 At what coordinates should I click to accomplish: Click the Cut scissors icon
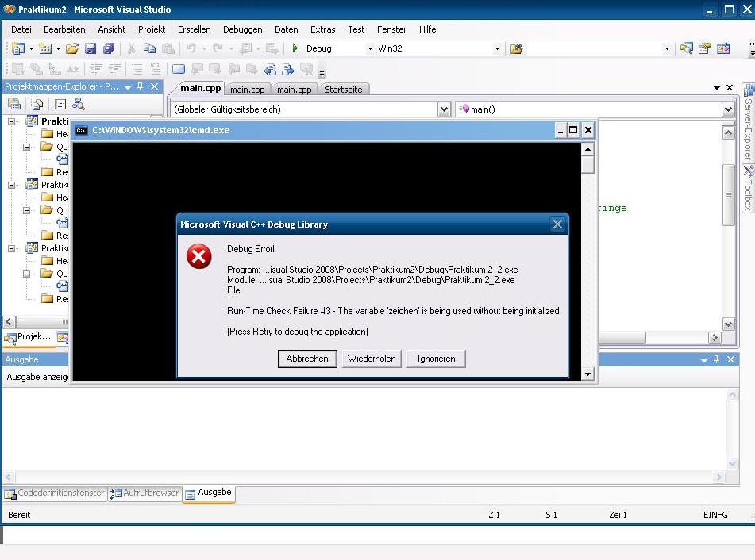tap(131, 48)
